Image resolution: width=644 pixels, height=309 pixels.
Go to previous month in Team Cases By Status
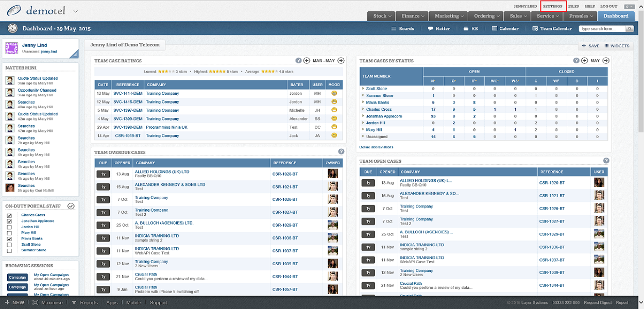(585, 61)
